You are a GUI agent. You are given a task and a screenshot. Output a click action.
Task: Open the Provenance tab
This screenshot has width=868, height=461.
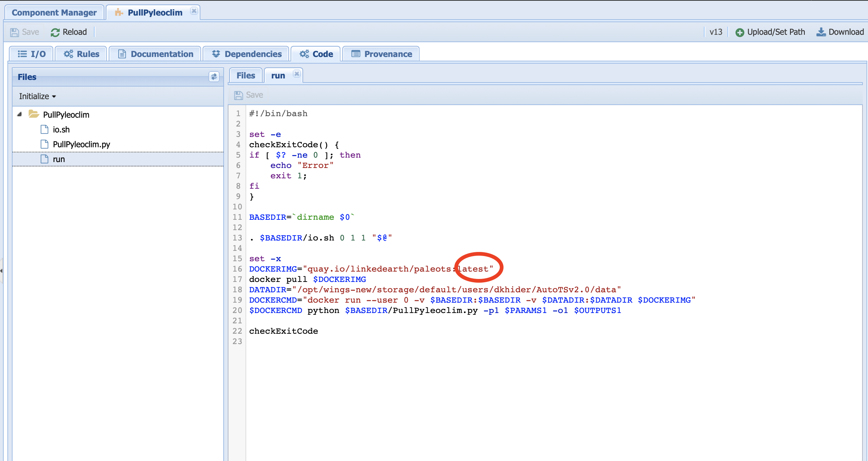(x=381, y=54)
